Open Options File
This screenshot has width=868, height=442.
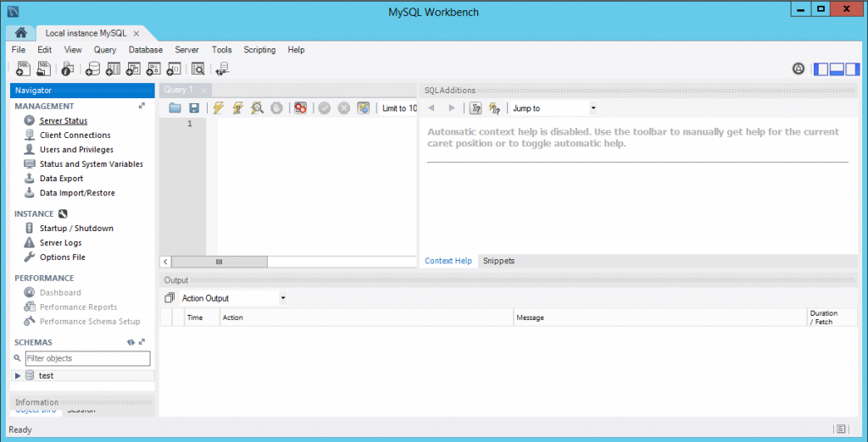point(63,257)
